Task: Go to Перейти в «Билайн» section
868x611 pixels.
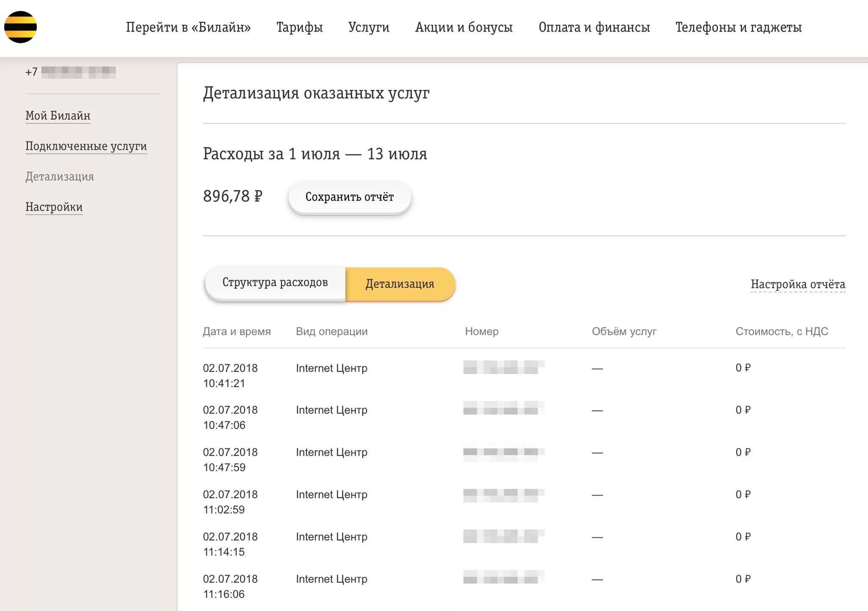Action: 188,27
